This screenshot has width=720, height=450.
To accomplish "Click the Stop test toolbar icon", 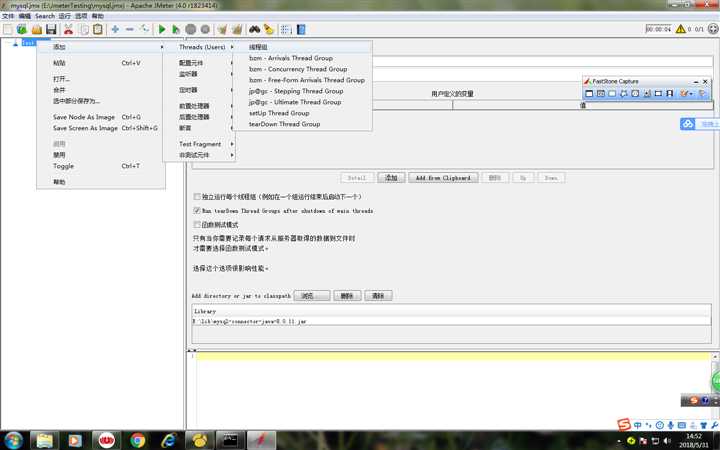I will (191, 29).
